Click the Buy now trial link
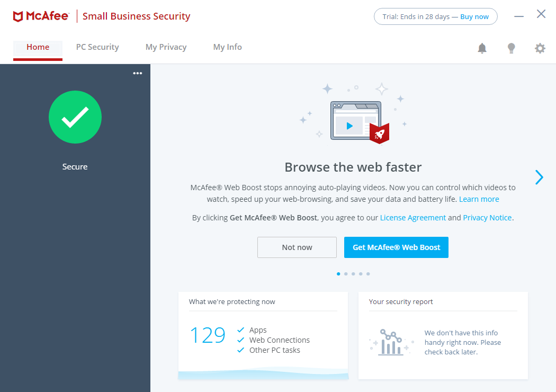Image resolution: width=556 pixels, height=392 pixels. click(x=474, y=16)
